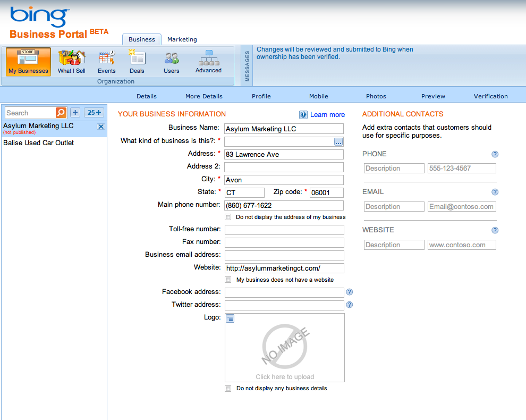Image resolution: width=526 pixels, height=420 pixels.
Task: Open the Advanced organization settings
Action: 208,62
